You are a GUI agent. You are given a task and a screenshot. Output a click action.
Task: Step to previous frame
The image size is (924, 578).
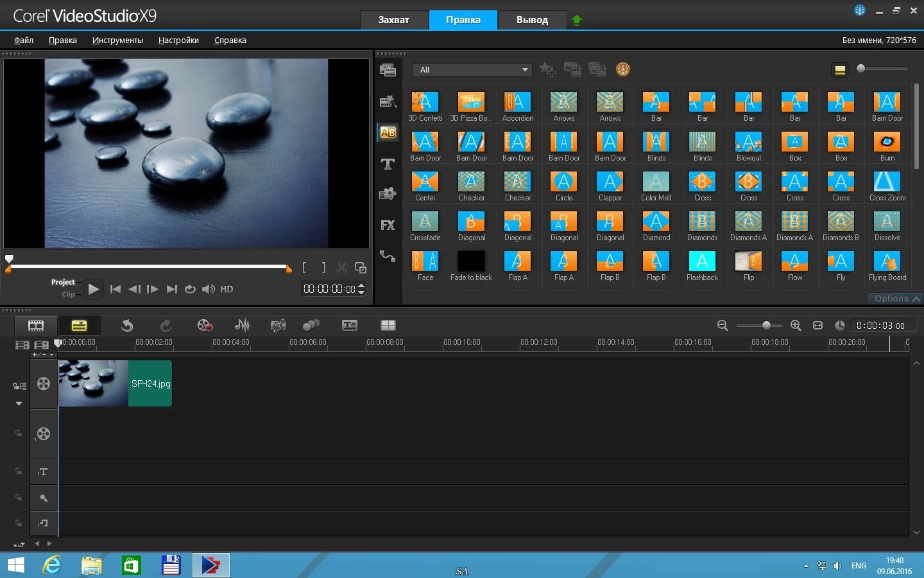(134, 289)
